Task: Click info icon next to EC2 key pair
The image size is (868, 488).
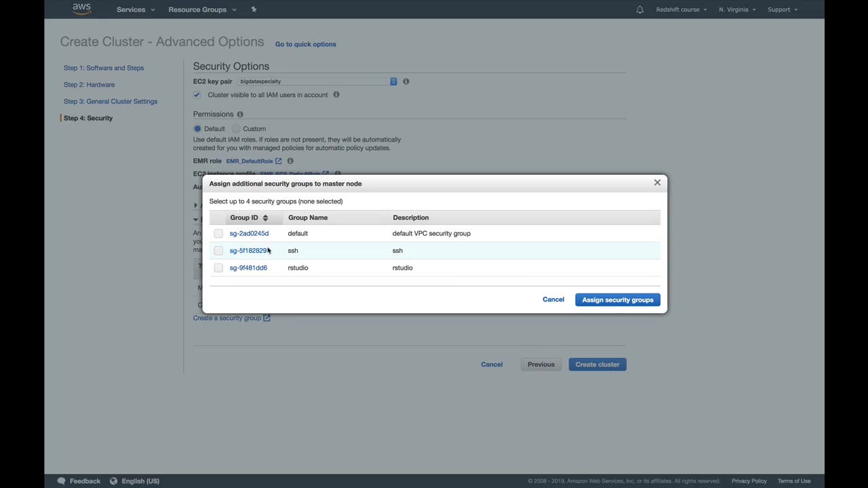Action: 406,81
